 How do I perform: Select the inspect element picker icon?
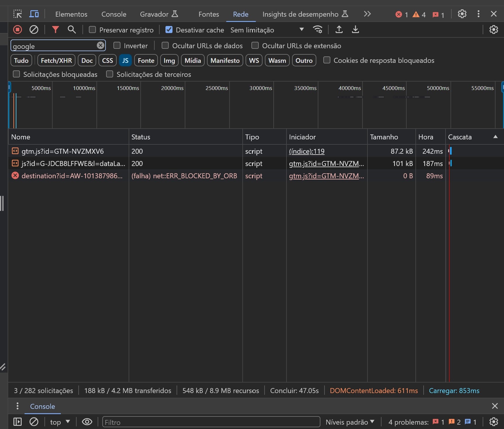point(18,14)
